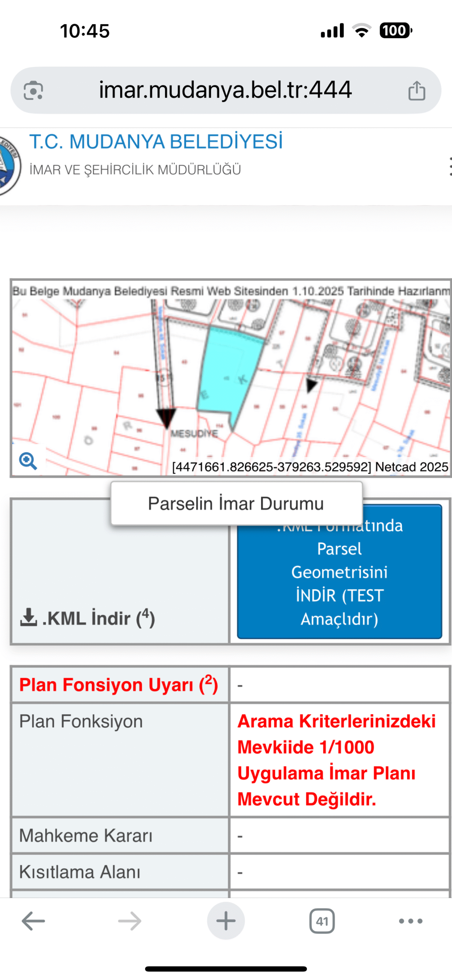Click the magnifier zoom icon on map

point(28,461)
